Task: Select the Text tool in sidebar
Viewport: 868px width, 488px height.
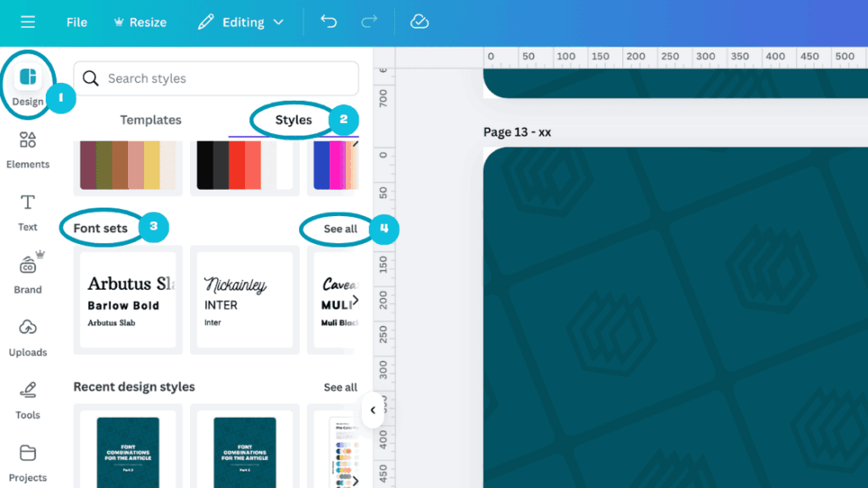Action: [28, 211]
